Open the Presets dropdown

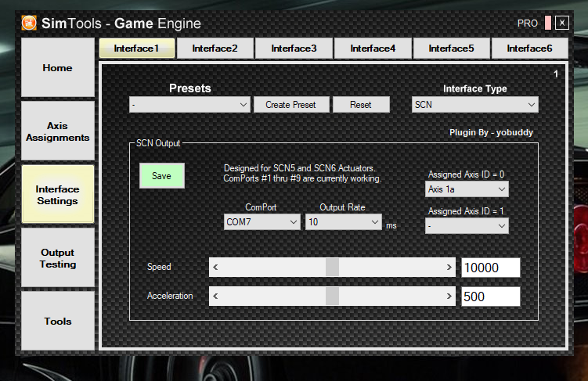tap(189, 105)
